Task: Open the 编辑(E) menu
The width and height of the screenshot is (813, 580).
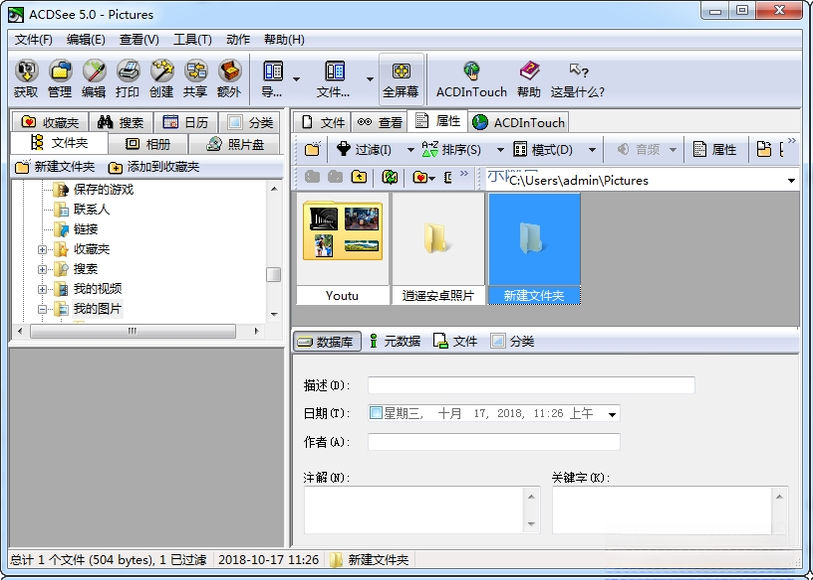Action: coord(86,40)
